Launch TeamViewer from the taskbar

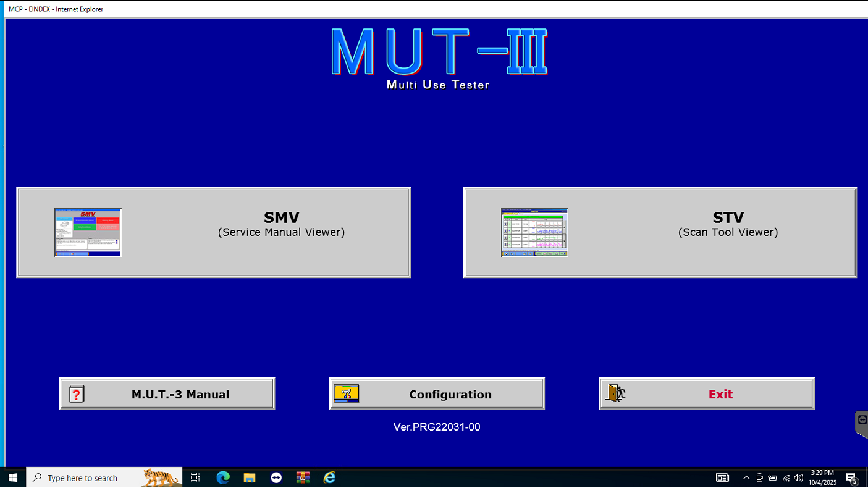pos(276,477)
